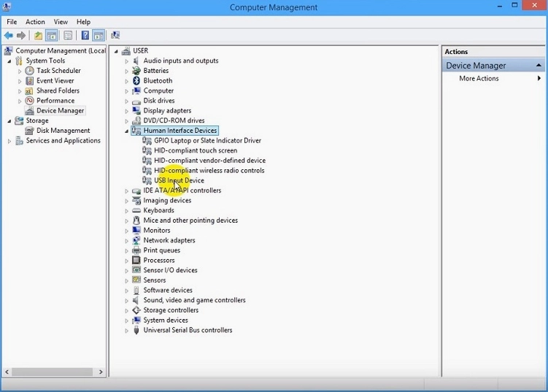Click Scan for hardware changes icon
The width and height of the screenshot is (548, 392).
tap(115, 35)
